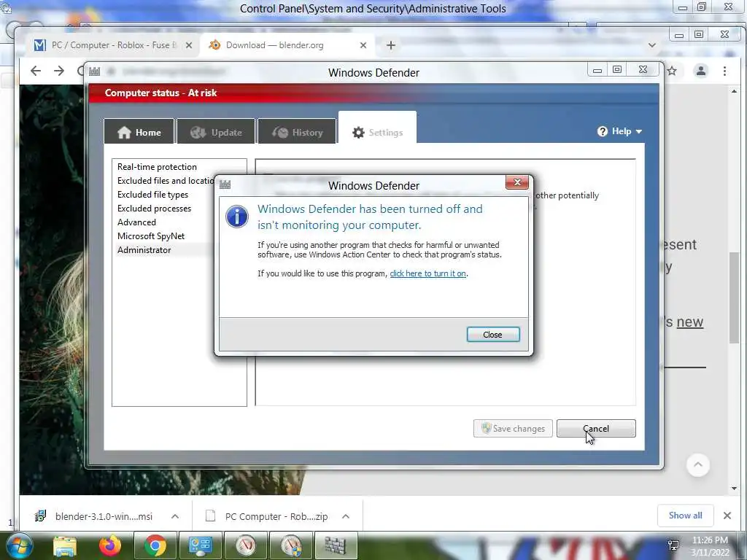Click the page scrollbar down arrow

pos(734,488)
